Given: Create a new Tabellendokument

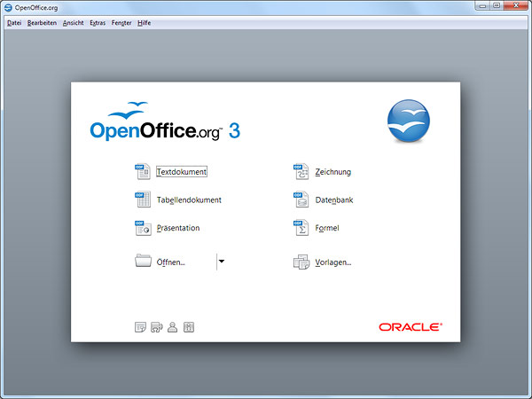Looking at the screenshot, I should (x=189, y=199).
